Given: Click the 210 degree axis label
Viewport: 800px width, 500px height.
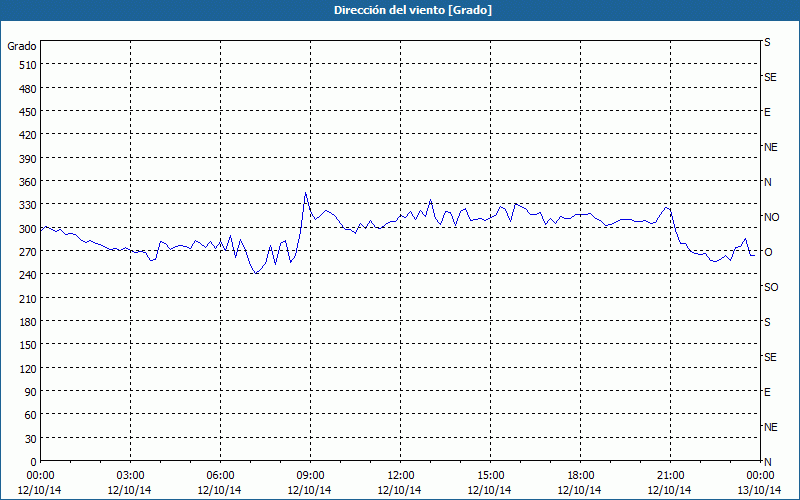Looking at the screenshot, I should tap(28, 299).
